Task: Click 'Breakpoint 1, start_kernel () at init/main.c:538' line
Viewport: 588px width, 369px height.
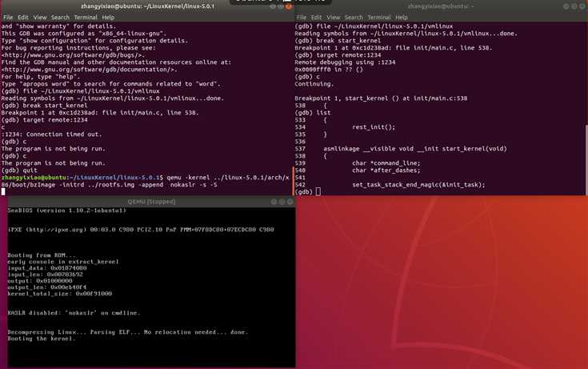Action: (381, 98)
